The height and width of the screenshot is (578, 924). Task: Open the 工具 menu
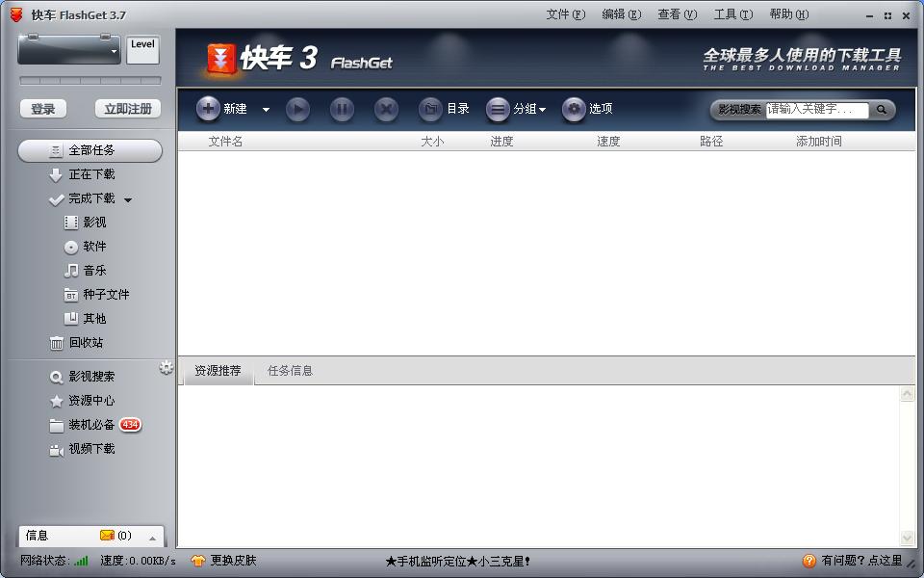coord(731,15)
